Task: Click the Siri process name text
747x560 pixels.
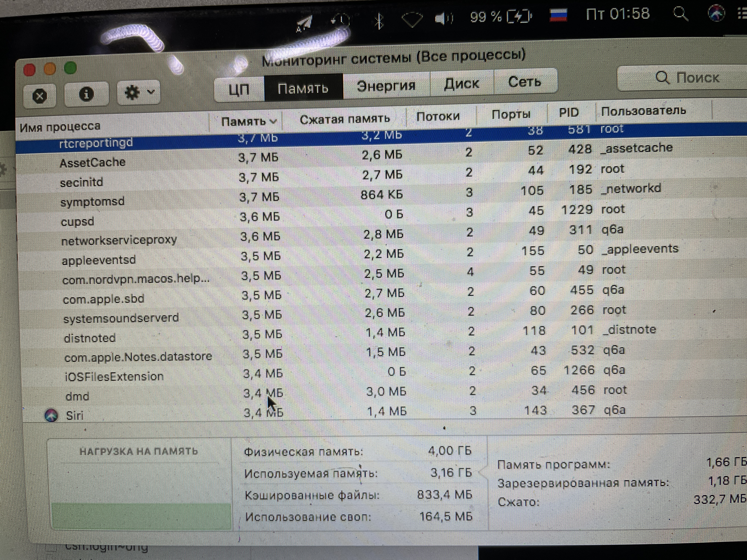Action: (x=75, y=415)
